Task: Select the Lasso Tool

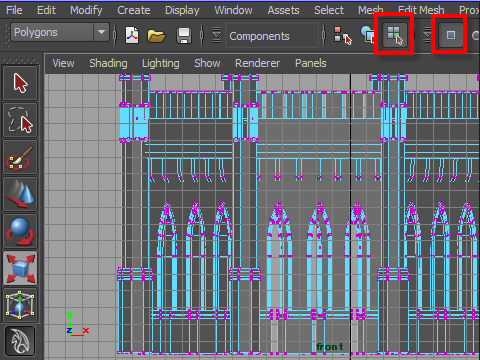Action: tap(20, 120)
